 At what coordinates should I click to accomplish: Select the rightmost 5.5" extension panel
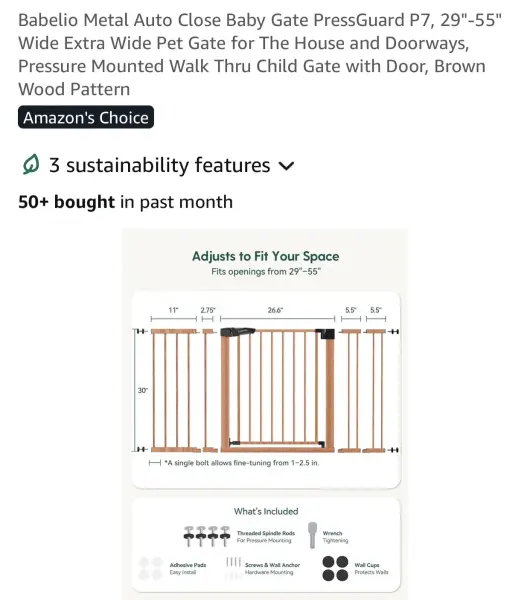tap(376, 390)
